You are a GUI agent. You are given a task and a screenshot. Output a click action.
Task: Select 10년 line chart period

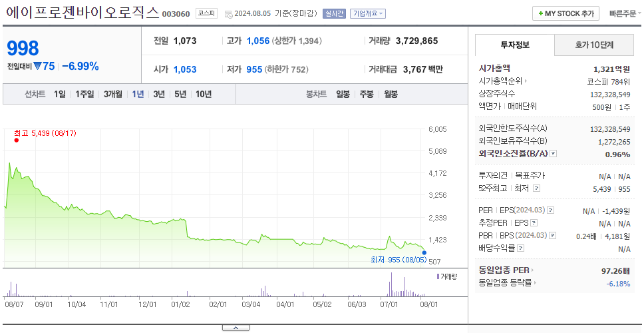pyautogui.click(x=204, y=94)
